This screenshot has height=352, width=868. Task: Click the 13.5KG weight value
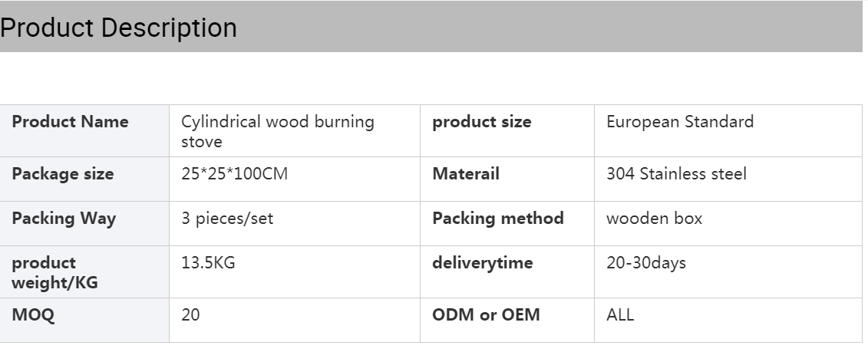click(208, 262)
